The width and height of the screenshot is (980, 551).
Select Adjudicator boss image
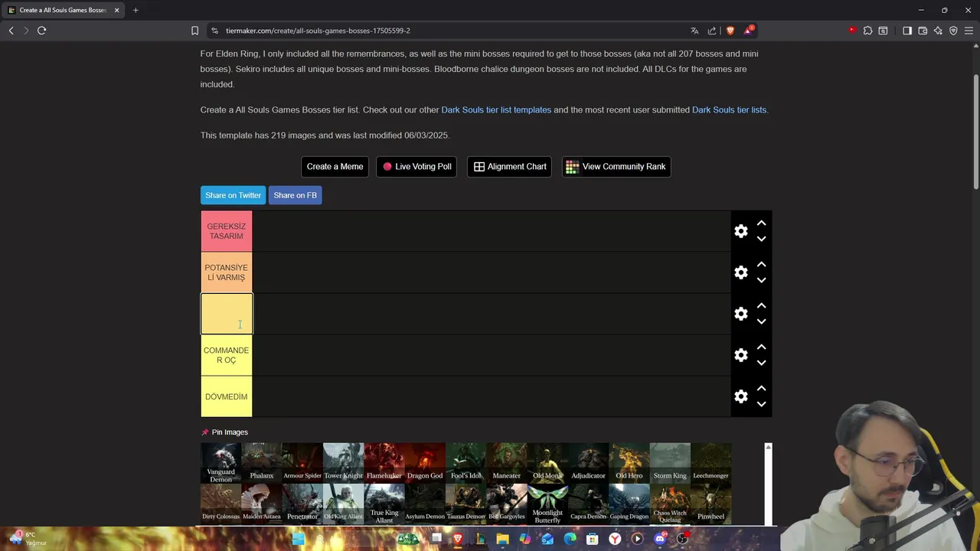point(588,463)
